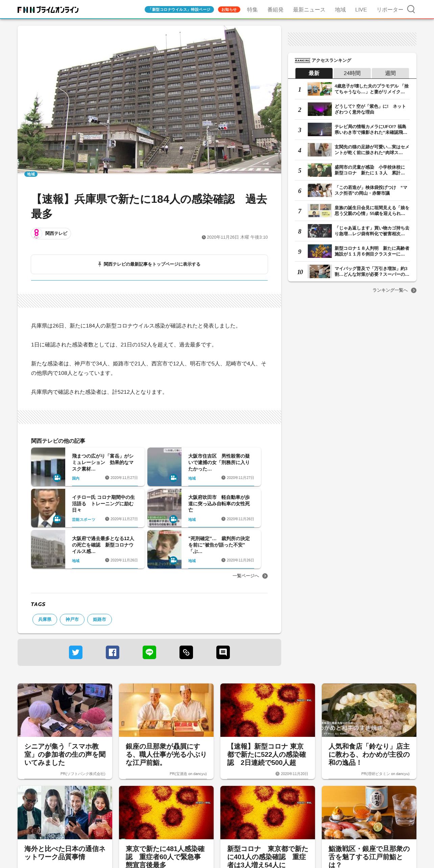Open comments with the speech bubble icon
The image size is (434, 868).
tap(223, 652)
